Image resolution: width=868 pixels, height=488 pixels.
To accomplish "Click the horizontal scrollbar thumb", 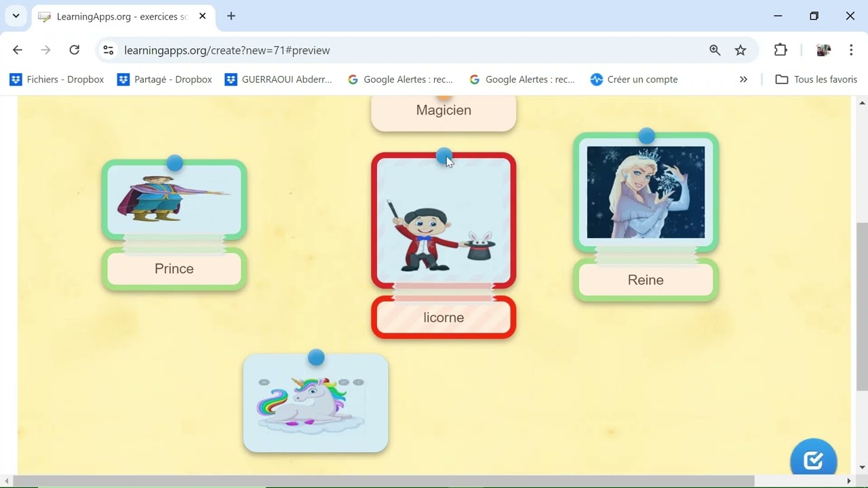I will [384, 481].
